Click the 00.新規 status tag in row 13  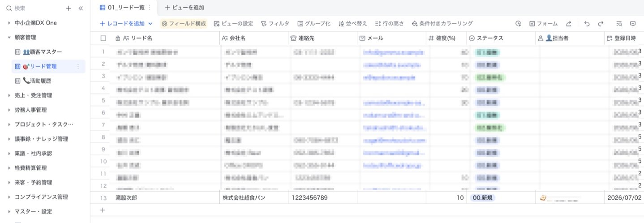[x=483, y=197]
